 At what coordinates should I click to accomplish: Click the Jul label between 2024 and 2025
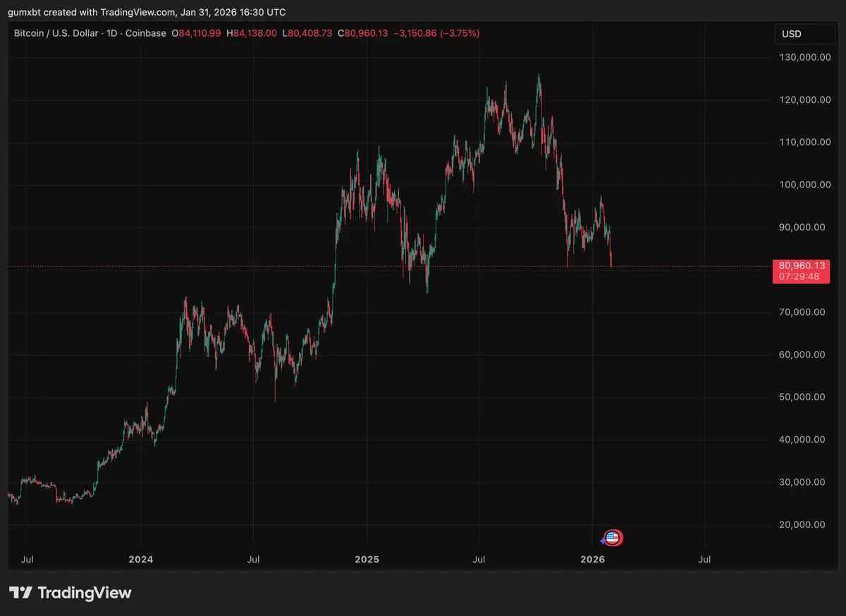tap(253, 560)
